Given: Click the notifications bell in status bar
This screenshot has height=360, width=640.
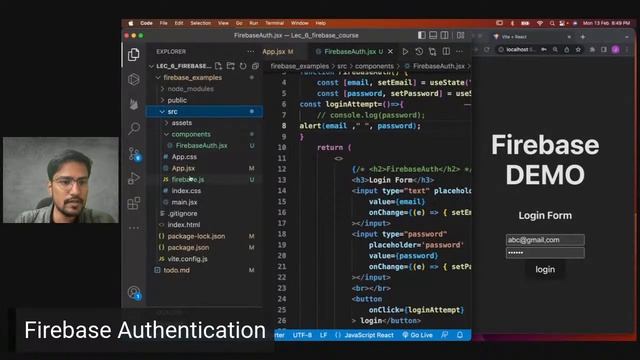Looking at the screenshot, I should [460, 335].
